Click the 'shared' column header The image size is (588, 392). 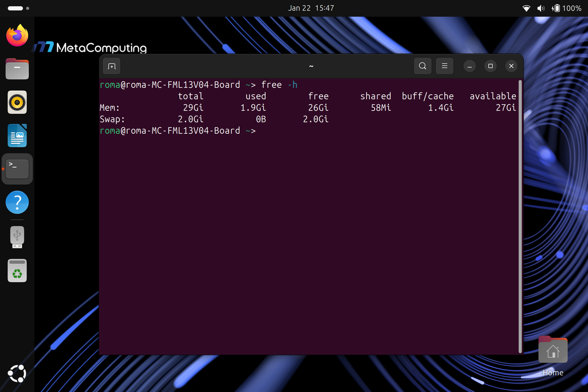pos(376,96)
